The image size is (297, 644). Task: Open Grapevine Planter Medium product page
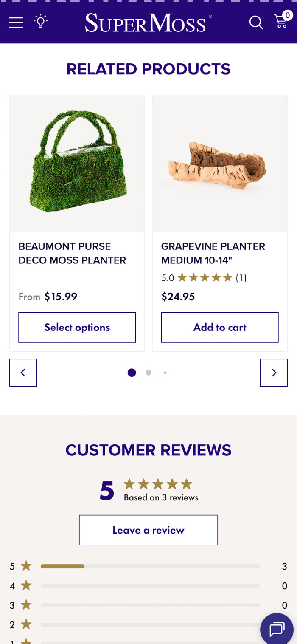coord(213,253)
